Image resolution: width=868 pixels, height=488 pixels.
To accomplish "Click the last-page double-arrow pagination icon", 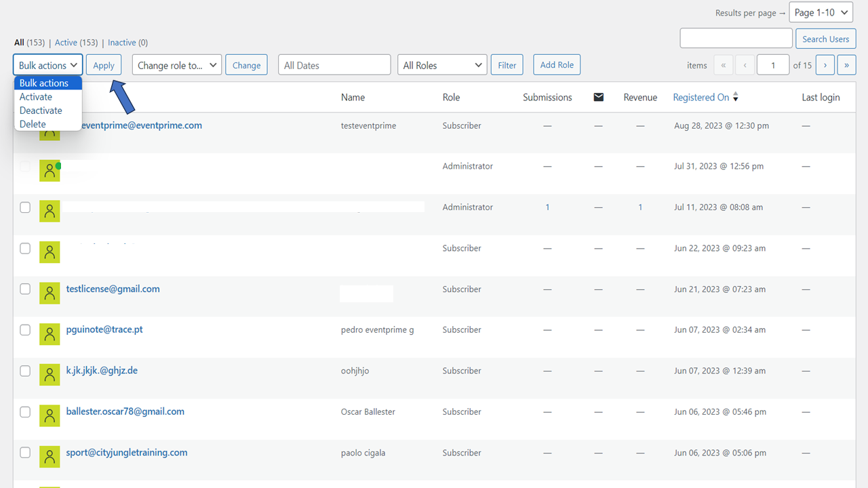I will pyautogui.click(x=846, y=64).
